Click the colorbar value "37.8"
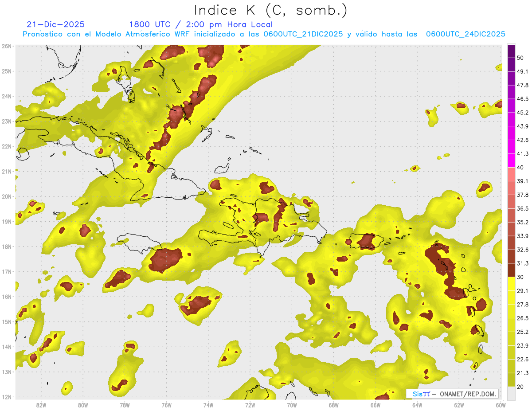Image resolution: width=532 pixels, height=411 pixels. click(522, 195)
